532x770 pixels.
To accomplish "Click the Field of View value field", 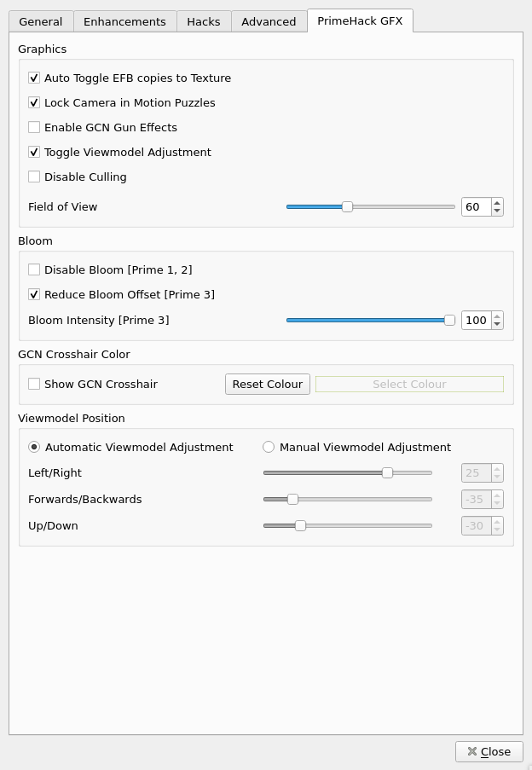I will pyautogui.click(x=476, y=206).
